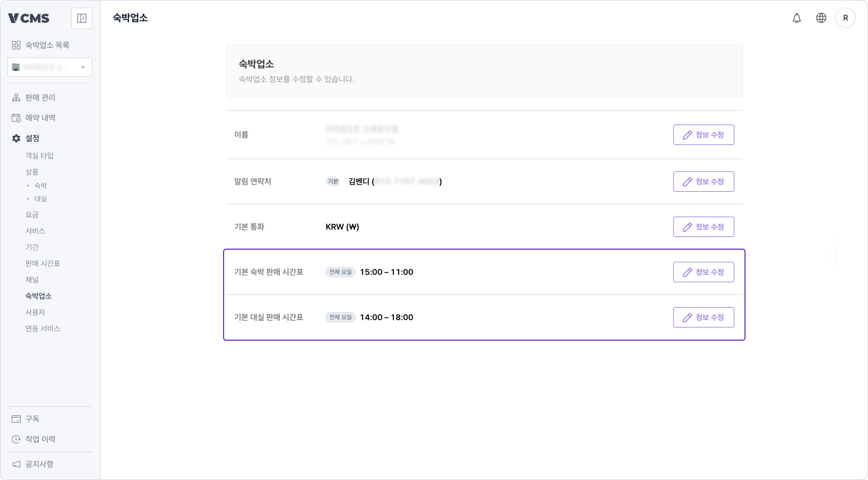
Task: Open 예약 내역 via its calendar icon
Action: tap(15, 117)
